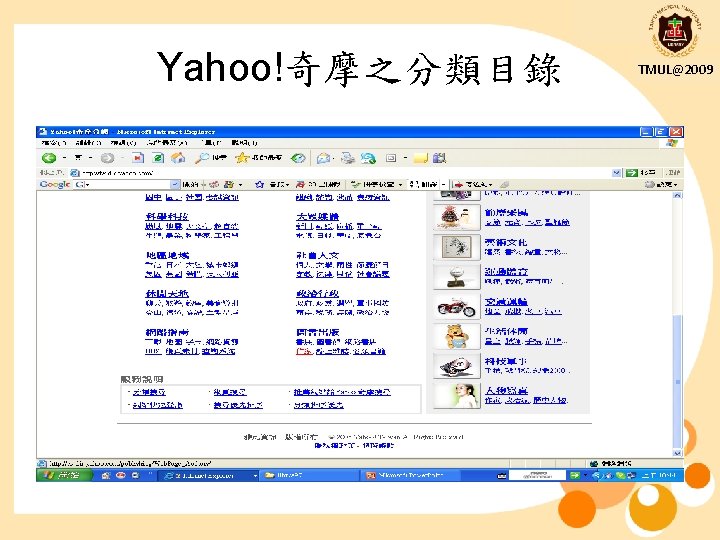This screenshot has height=540, width=720.
Task: Click the Messenger icon next to Print
Action: [x=368, y=158]
